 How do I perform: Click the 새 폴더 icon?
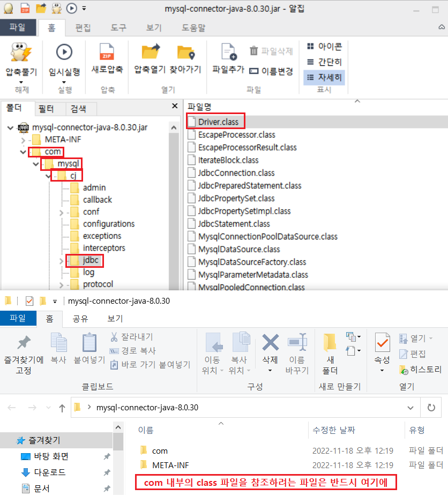tap(330, 343)
